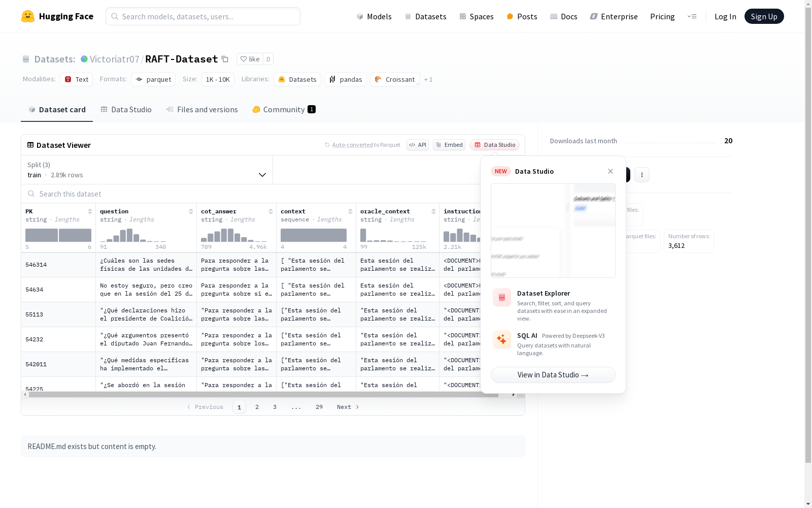This screenshot has width=812, height=508.
Task: Open Spaces in the top navigation
Action: click(x=477, y=16)
